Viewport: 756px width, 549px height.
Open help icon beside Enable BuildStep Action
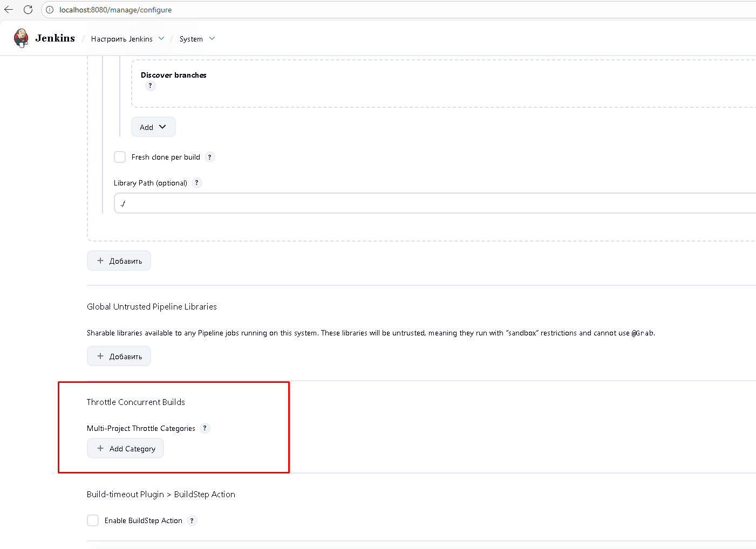click(x=192, y=520)
